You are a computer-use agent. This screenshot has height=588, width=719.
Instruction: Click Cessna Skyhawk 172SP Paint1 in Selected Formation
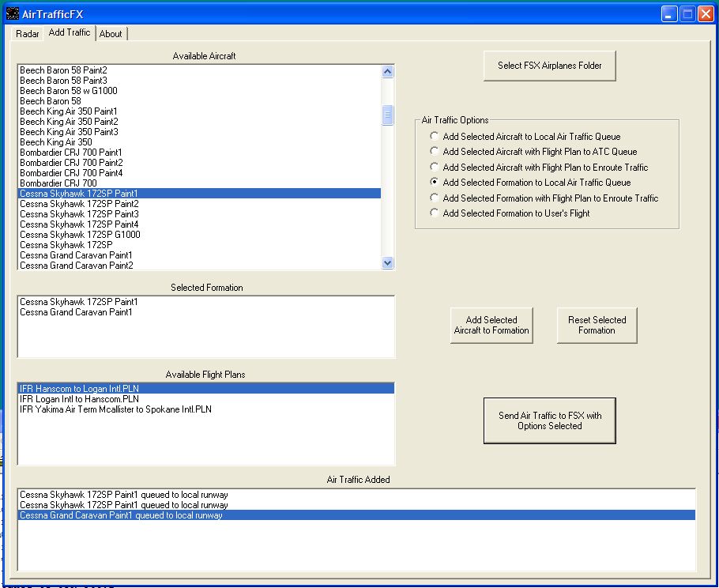pyautogui.click(x=206, y=302)
